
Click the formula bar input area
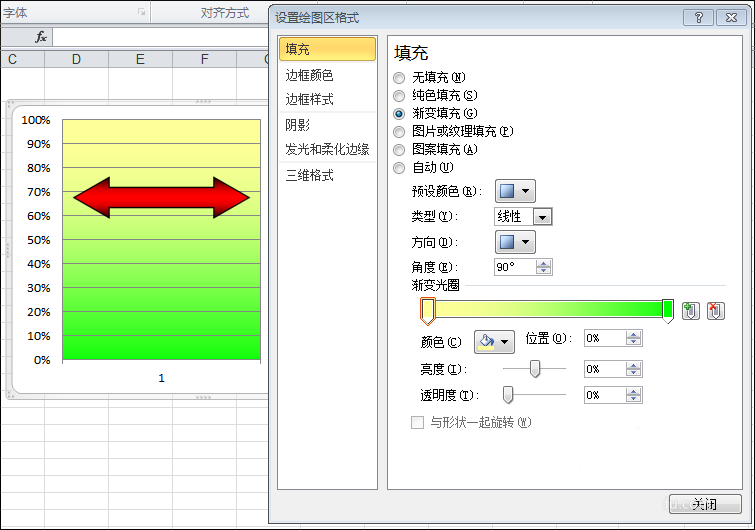(160, 37)
